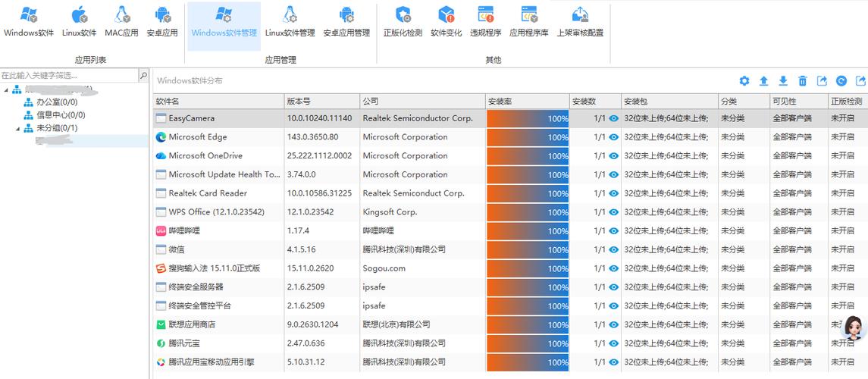The image size is (868, 379).
Task: Sort by 安装率 column header
Action: (x=528, y=102)
